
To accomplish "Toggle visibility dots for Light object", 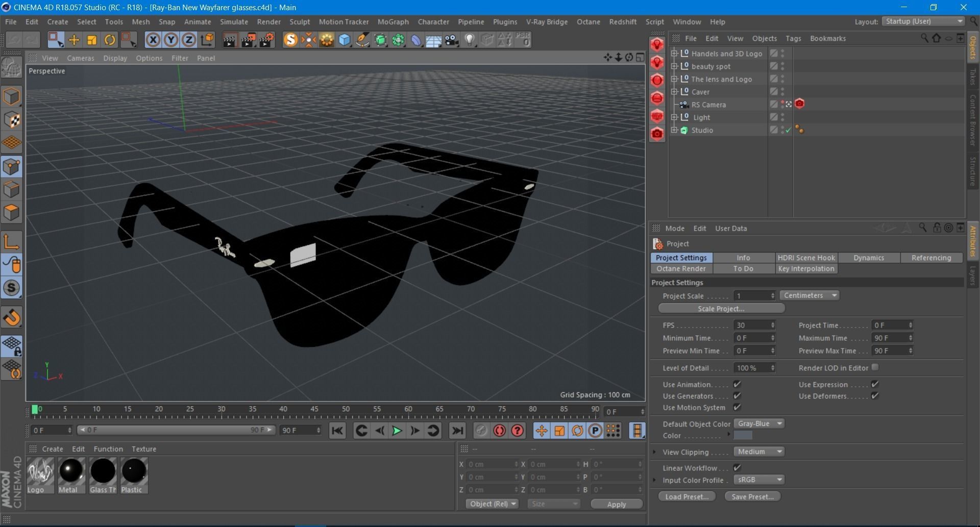I will point(782,117).
